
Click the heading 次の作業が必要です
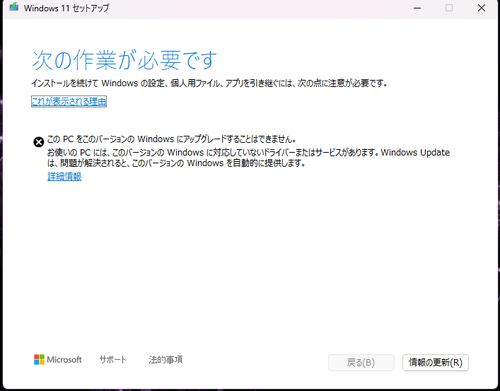pyautogui.click(x=124, y=60)
